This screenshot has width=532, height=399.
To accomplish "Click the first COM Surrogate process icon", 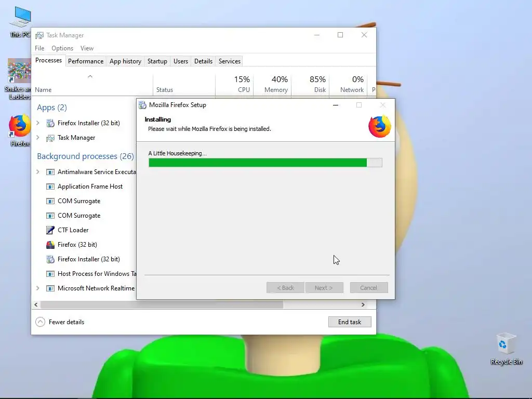I will (x=50, y=201).
